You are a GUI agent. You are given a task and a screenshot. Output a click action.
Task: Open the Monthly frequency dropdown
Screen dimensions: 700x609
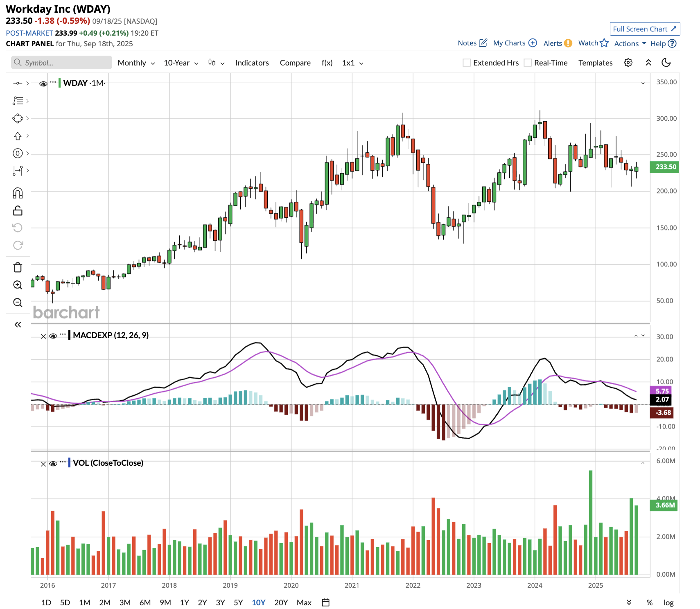[x=136, y=63]
